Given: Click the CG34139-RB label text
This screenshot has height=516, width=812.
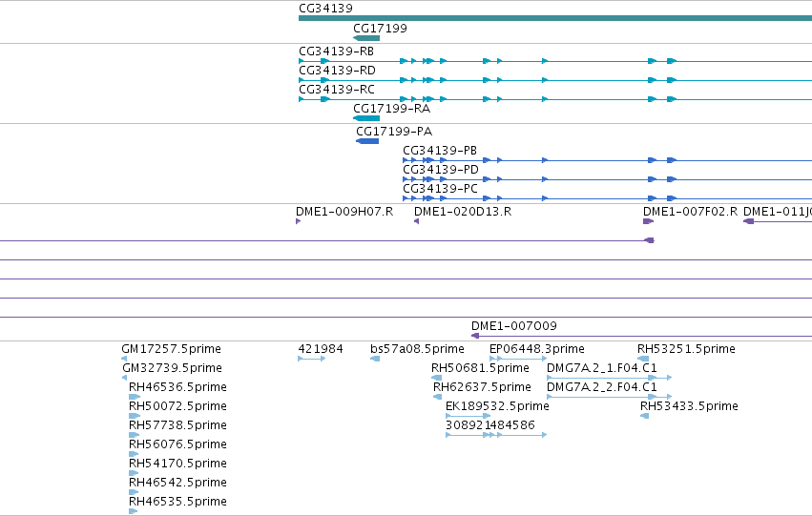Looking at the screenshot, I should tap(336, 52).
